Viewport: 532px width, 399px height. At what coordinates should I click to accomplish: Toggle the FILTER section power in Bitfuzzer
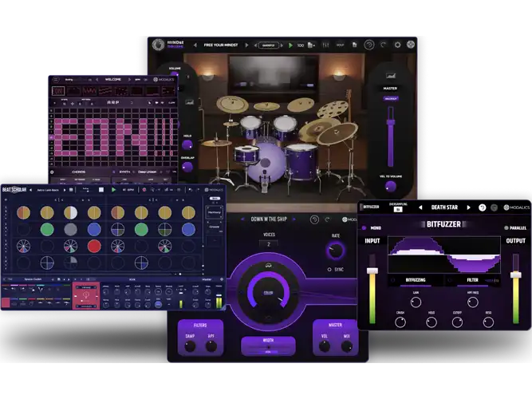[450, 280]
